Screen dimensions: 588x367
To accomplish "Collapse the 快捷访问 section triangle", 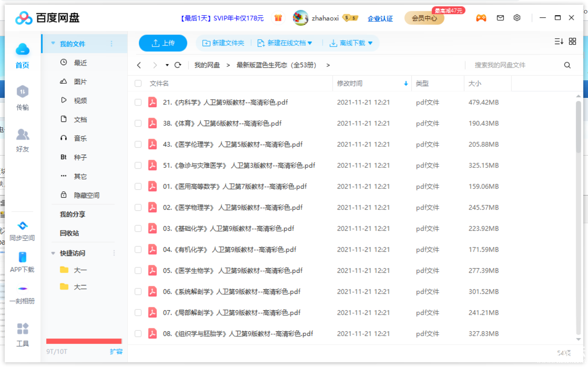I will click(x=53, y=253).
